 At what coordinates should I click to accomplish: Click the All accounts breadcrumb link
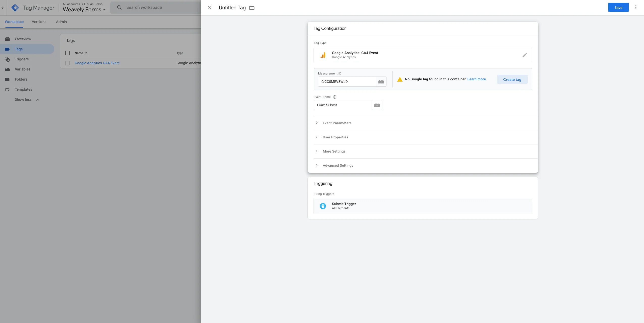(71, 4)
